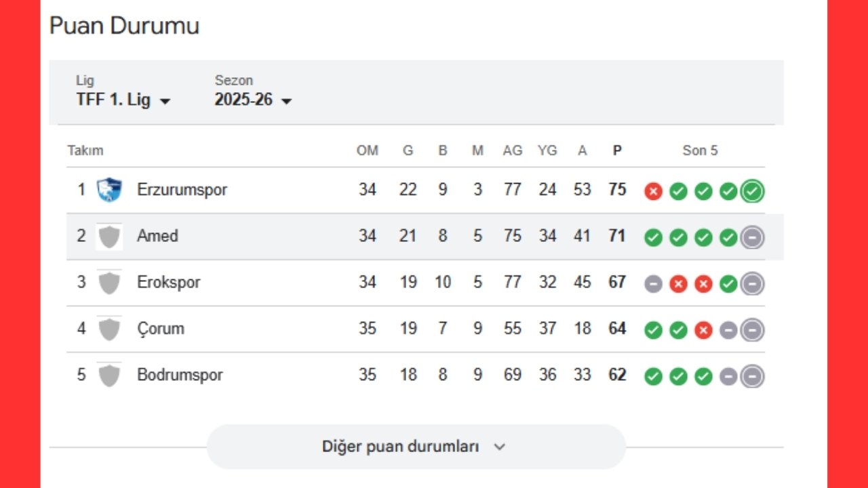Open the Lig dropdown showing TFF 1. Lig

[x=123, y=100]
